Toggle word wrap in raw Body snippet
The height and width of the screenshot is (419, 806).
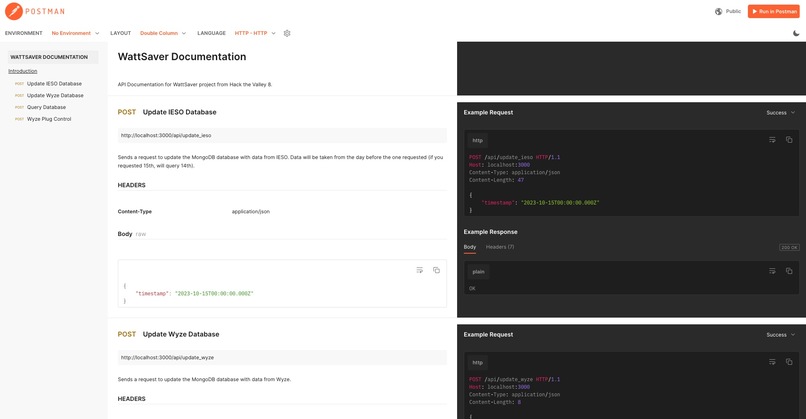tap(419, 270)
